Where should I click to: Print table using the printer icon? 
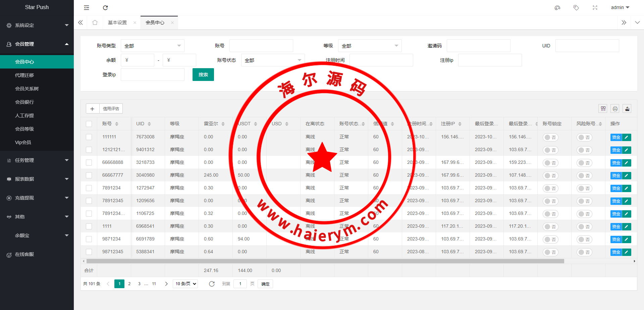615,108
